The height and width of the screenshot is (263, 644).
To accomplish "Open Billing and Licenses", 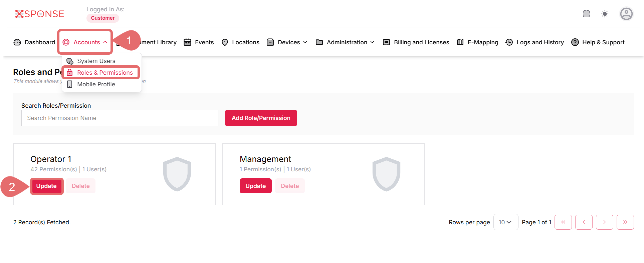I will pos(416,42).
